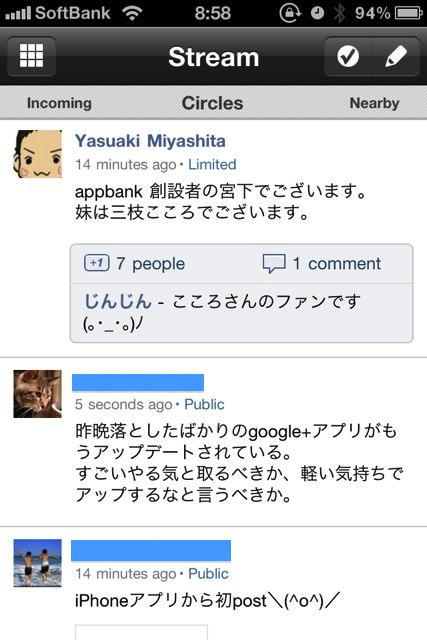Tap the comment bubble icon
Image resolution: width=427 pixels, height=640 pixels.
[274, 264]
